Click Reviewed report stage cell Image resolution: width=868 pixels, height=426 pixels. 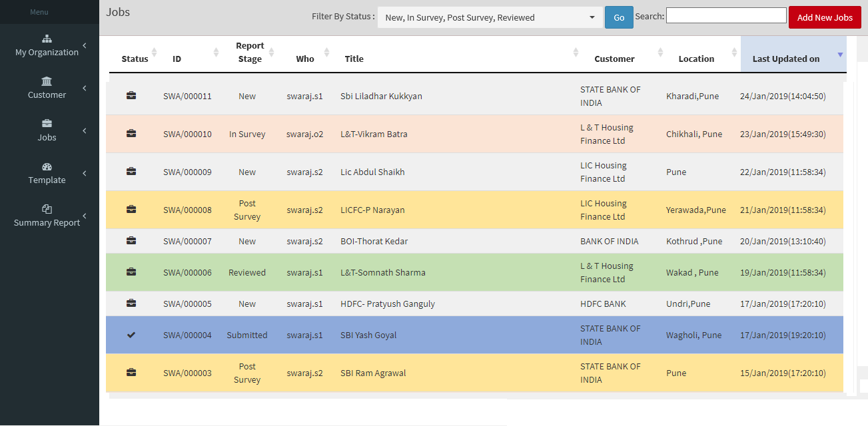coord(247,272)
